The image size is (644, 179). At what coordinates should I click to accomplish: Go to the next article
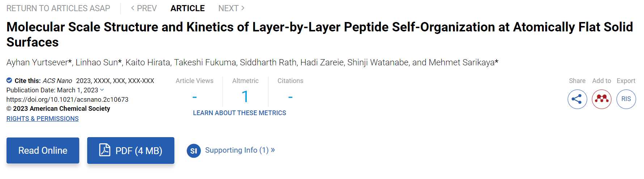point(232,8)
